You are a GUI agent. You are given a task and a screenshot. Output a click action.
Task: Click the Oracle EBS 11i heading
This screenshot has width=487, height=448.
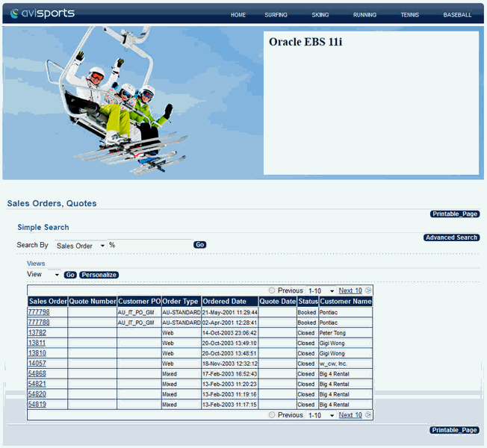(305, 42)
